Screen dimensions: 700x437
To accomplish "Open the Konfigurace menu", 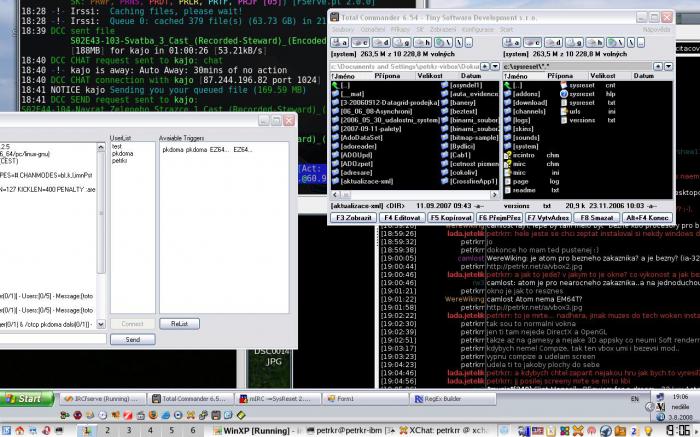I will (478, 29).
